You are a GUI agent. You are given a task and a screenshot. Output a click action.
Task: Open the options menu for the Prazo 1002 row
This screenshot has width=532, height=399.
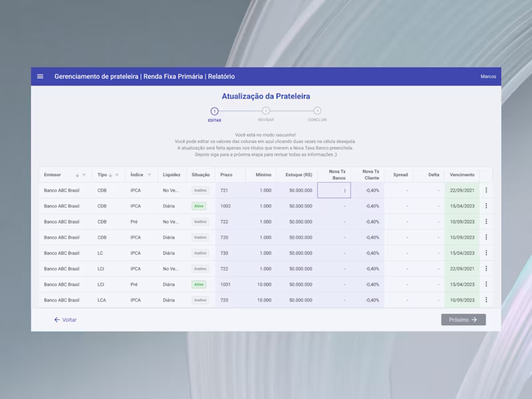click(x=486, y=206)
